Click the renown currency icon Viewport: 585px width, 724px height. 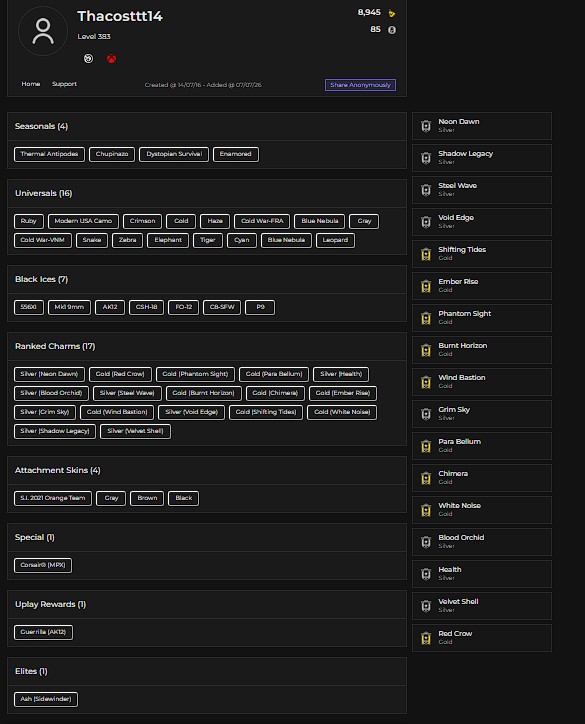pyautogui.click(x=392, y=13)
